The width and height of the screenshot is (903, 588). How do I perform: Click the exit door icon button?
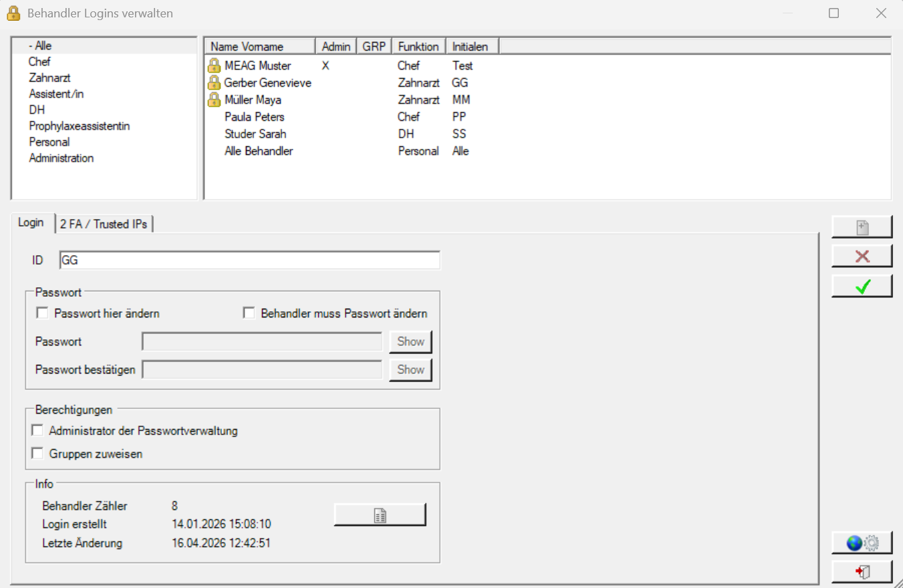coord(862,572)
